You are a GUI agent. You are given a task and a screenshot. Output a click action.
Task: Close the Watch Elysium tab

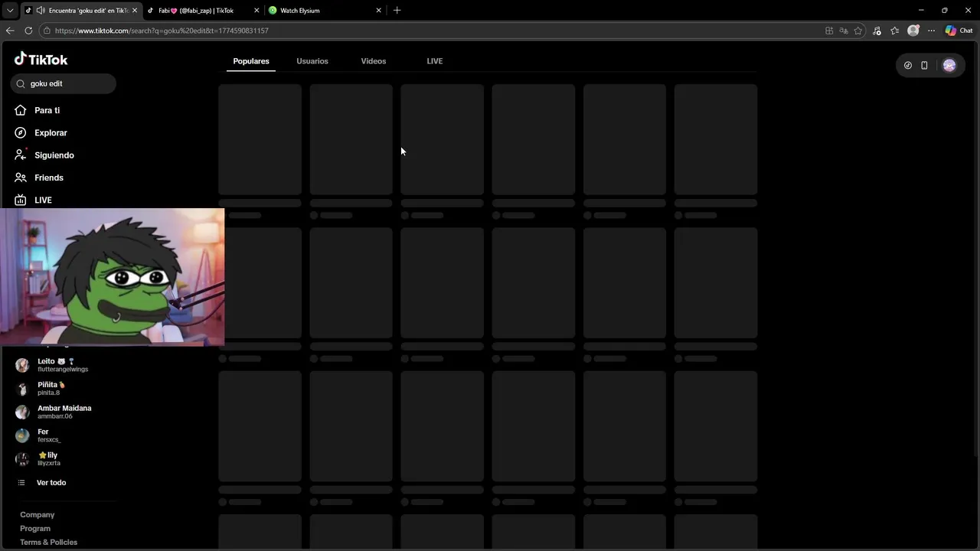378,11
